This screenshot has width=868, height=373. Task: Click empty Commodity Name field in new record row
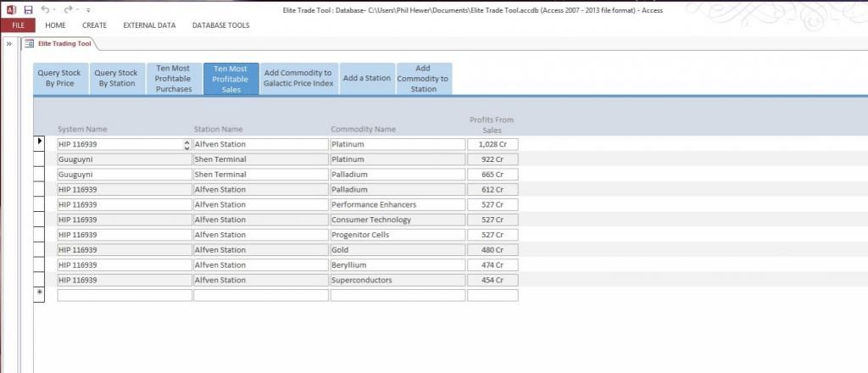coord(398,295)
